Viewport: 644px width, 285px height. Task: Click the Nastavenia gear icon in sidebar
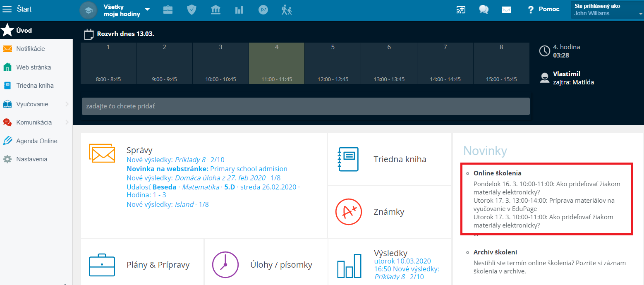coord(7,159)
